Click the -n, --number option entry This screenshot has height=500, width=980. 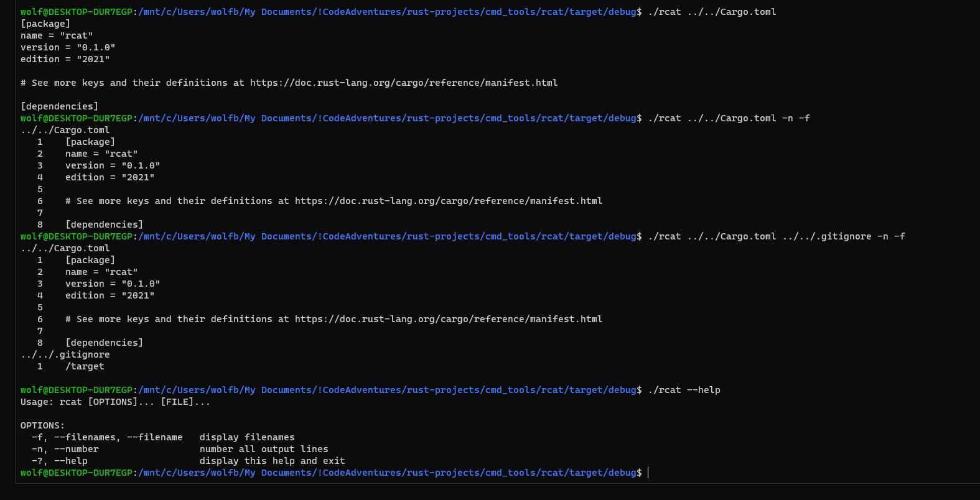click(65, 449)
